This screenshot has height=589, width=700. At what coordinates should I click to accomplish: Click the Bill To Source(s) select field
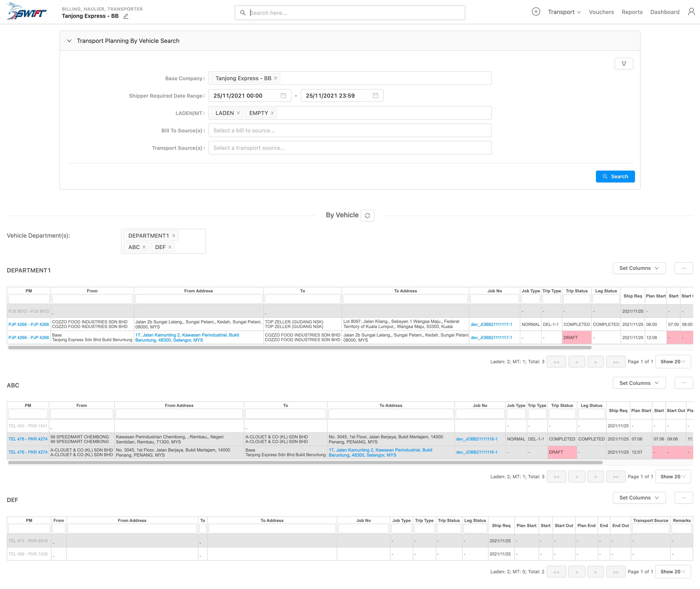pyautogui.click(x=350, y=130)
